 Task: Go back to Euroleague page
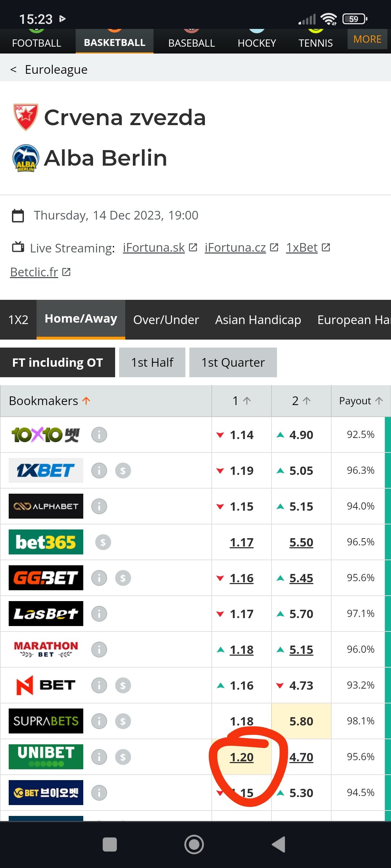click(x=49, y=69)
